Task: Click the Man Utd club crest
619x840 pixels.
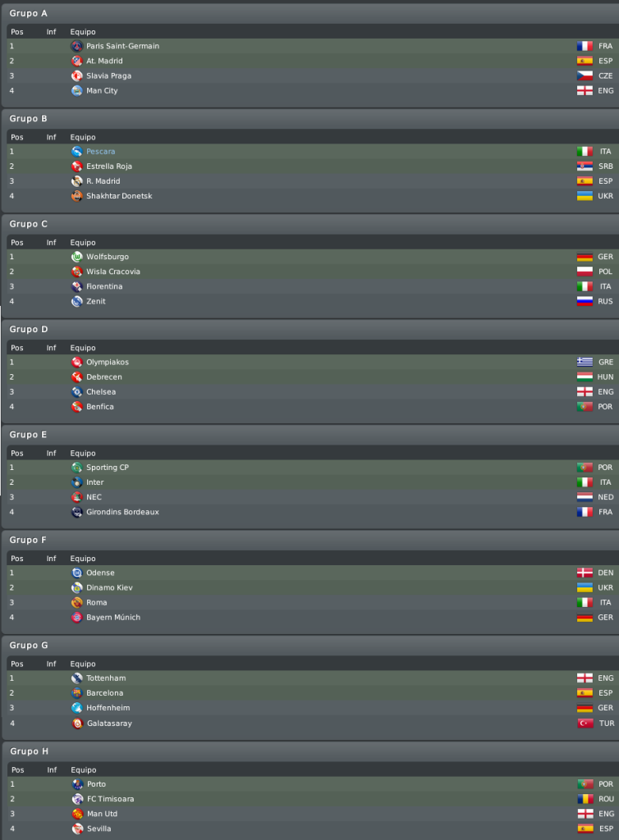Action: [x=77, y=814]
